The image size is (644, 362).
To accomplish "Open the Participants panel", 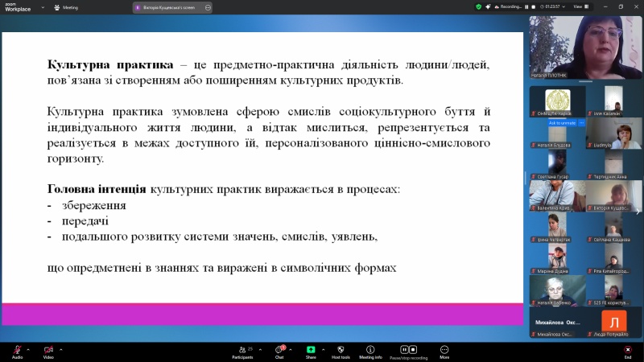I will 242,350.
